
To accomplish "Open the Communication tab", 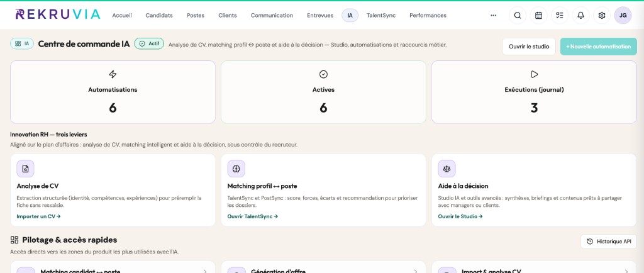I will [x=272, y=16].
